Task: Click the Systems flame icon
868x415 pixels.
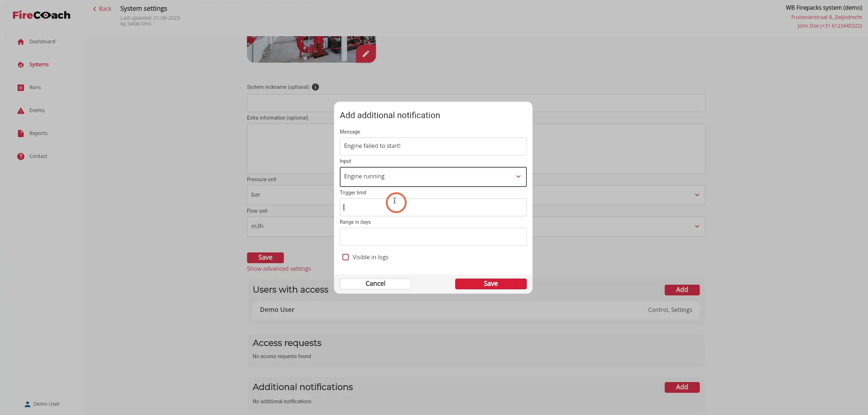Action: pos(21,65)
